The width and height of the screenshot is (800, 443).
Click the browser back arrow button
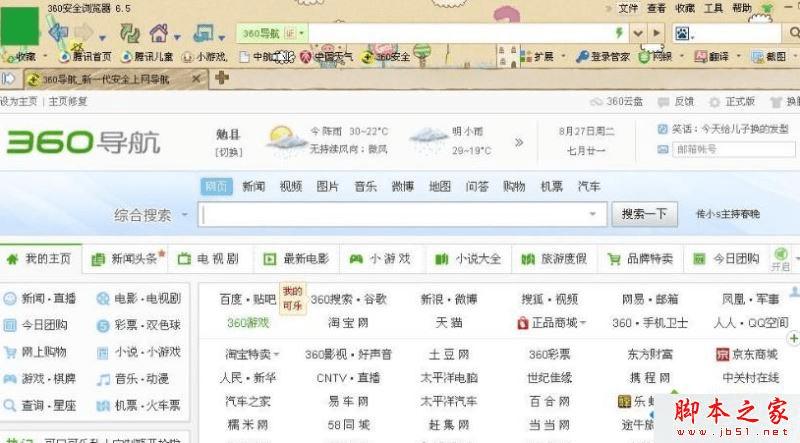[58, 33]
